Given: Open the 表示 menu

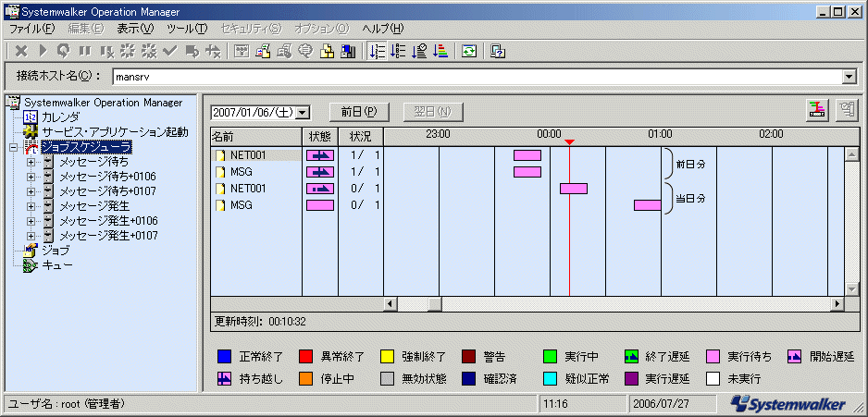Looking at the screenshot, I should tap(135, 29).
